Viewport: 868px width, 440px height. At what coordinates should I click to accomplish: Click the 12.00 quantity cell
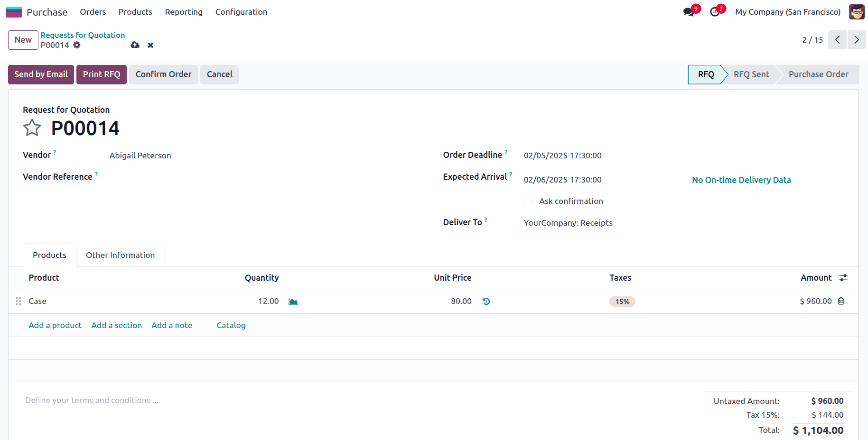click(x=268, y=301)
